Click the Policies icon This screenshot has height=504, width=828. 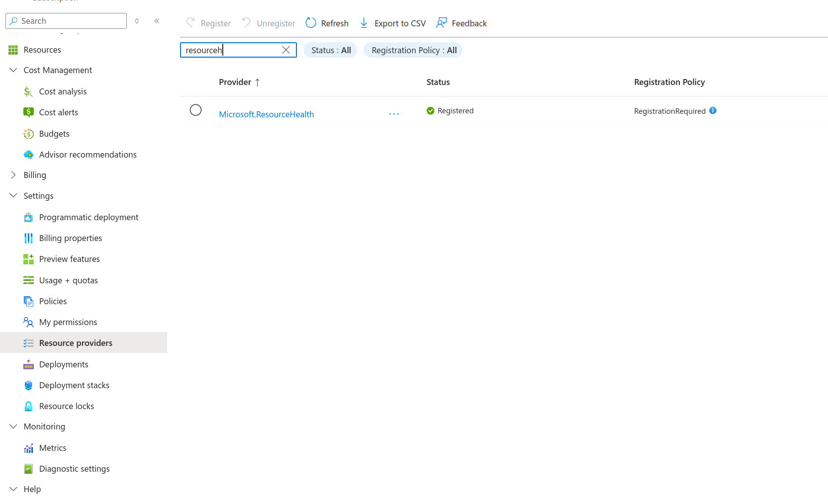(x=28, y=301)
